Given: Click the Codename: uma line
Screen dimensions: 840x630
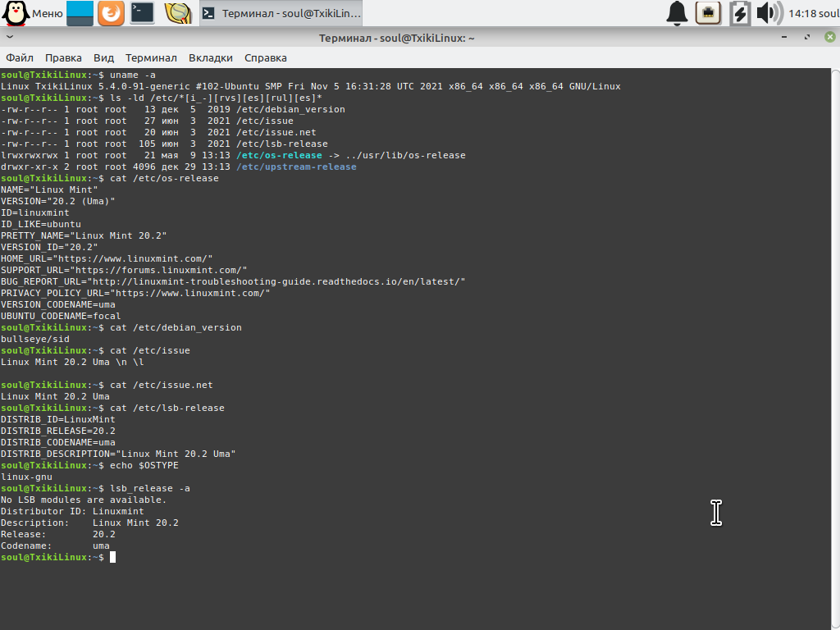Looking at the screenshot, I should point(55,546).
